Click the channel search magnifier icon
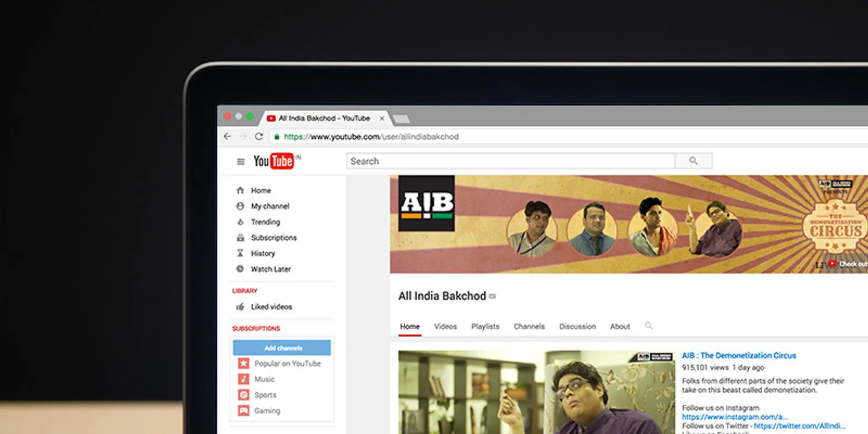The width and height of the screenshot is (868, 434). pos(649,326)
